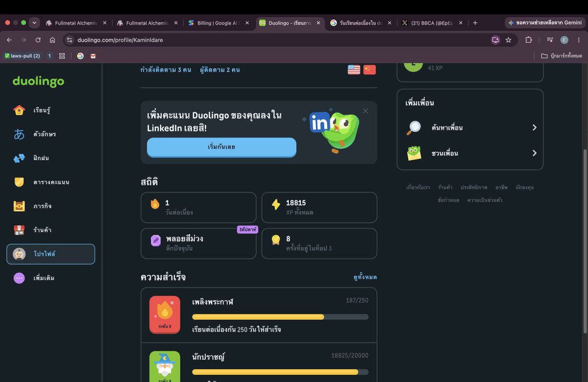The image size is (588, 382).
Task: Expand ชวนเพื่อน with its chevron arrow
Action: point(535,153)
